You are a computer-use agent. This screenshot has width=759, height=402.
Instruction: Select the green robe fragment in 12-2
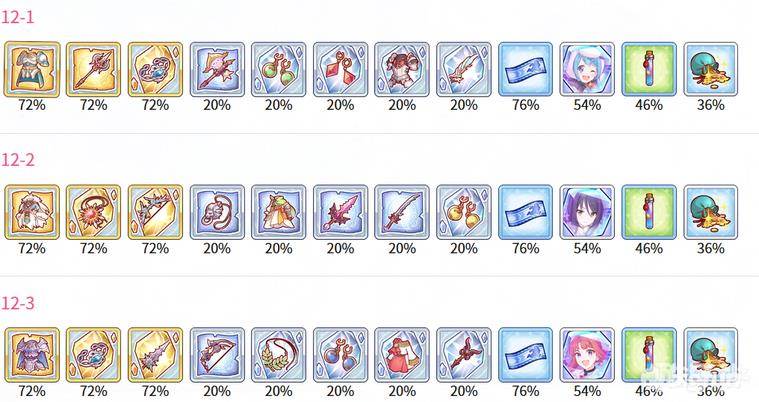point(278,212)
